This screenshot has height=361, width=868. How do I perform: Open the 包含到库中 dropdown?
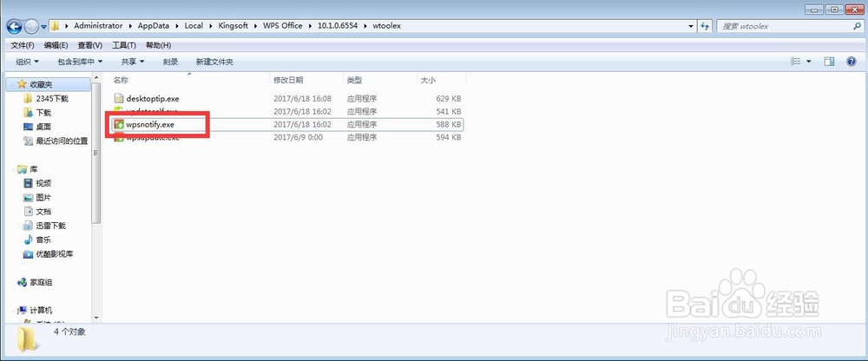click(80, 62)
